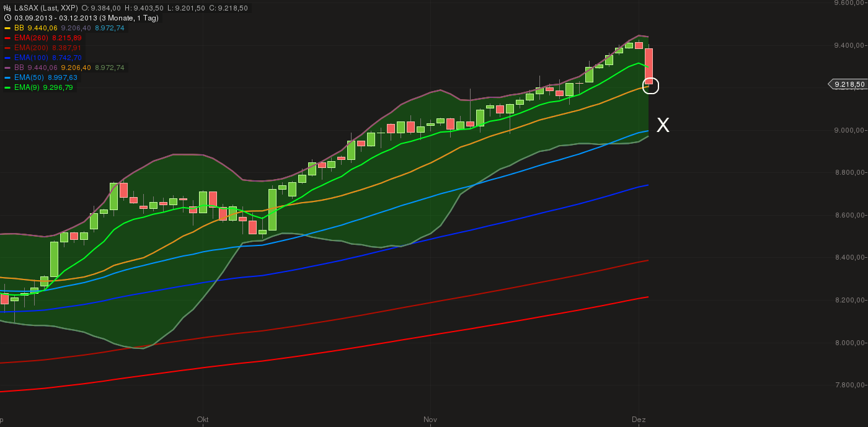
Task: Select the yellow BB indicator line marker
Action: 7,28
